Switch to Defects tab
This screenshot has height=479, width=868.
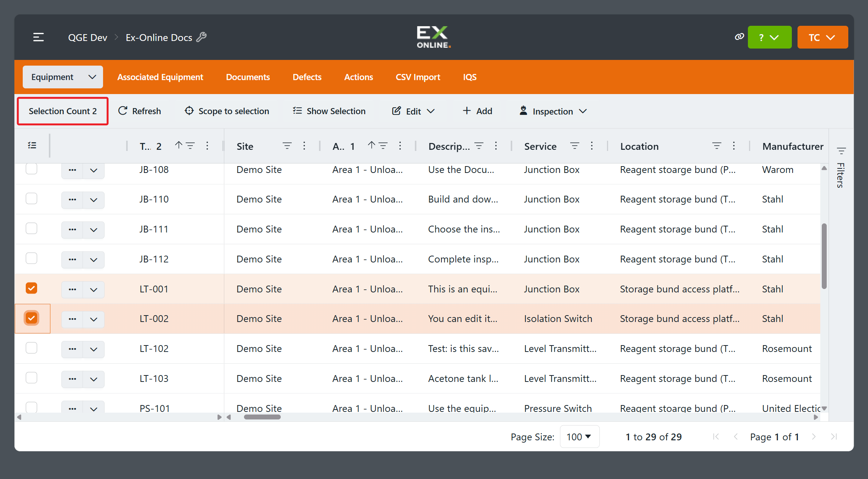[307, 77]
